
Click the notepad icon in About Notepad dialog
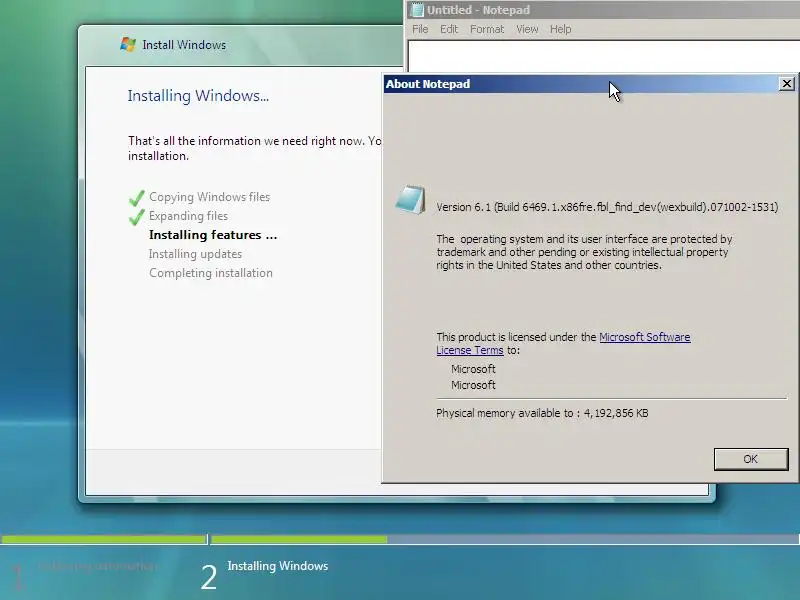pyautogui.click(x=411, y=200)
